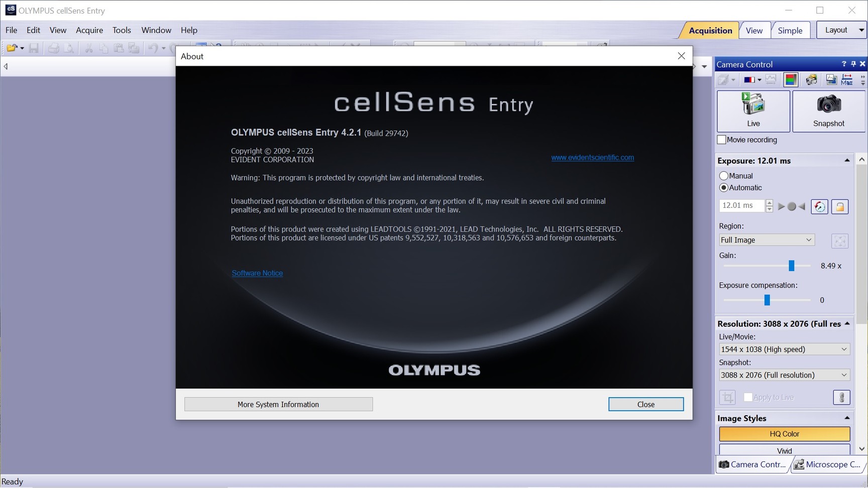Click the More System Information button

point(278,404)
